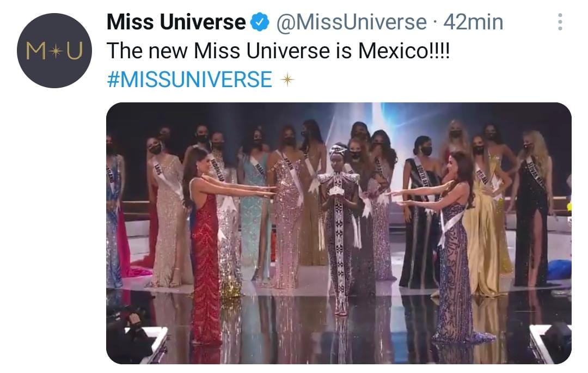Click the contestant wearing the Spain sash
The height and width of the screenshot is (373, 588).
[287, 210]
